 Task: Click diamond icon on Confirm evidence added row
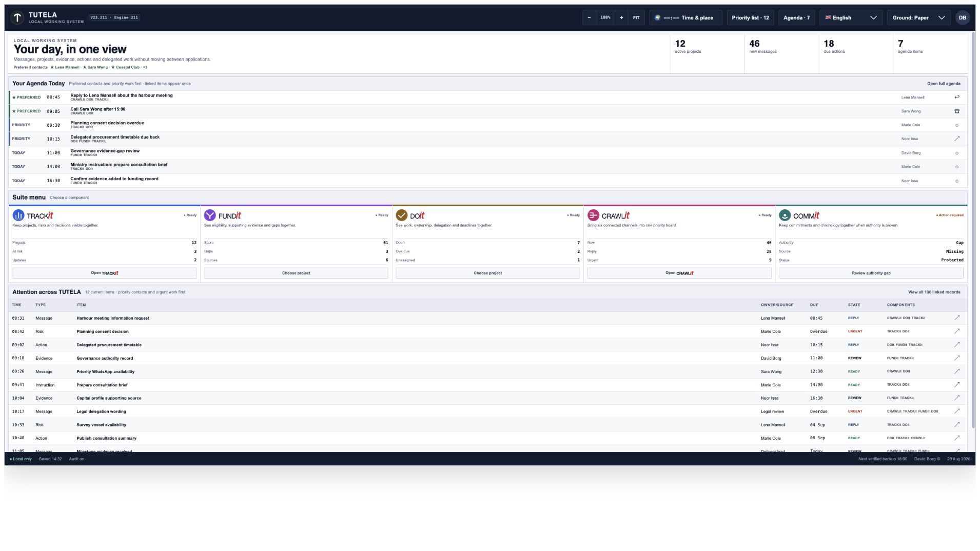click(956, 181)
